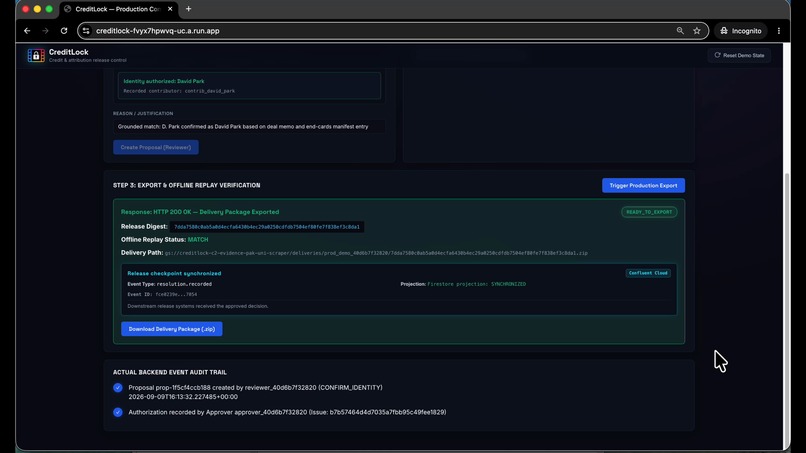
Task: Open a new browser tab
Action: pyautogui.click(x=189, y=9)
